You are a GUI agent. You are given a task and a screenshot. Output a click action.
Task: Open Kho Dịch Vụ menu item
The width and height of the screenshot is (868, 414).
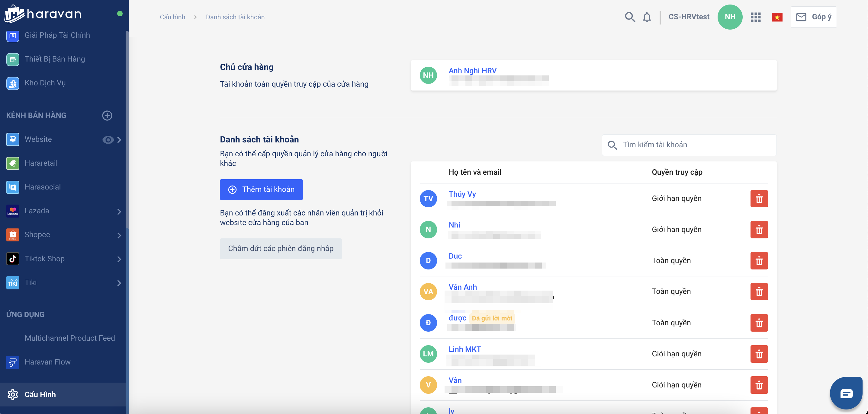tap(45, 83)
